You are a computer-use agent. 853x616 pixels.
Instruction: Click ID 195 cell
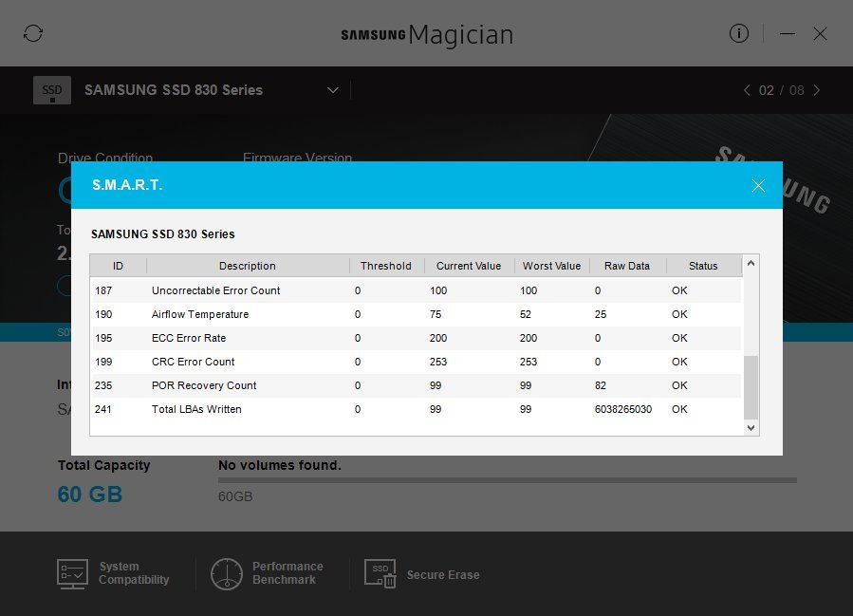[x=103, y=338]
